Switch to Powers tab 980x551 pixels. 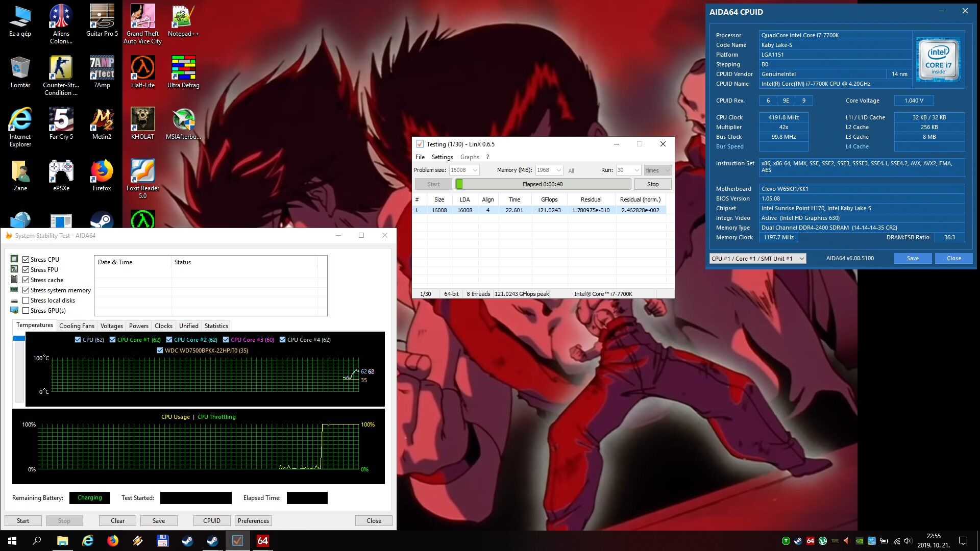(138, 326)
